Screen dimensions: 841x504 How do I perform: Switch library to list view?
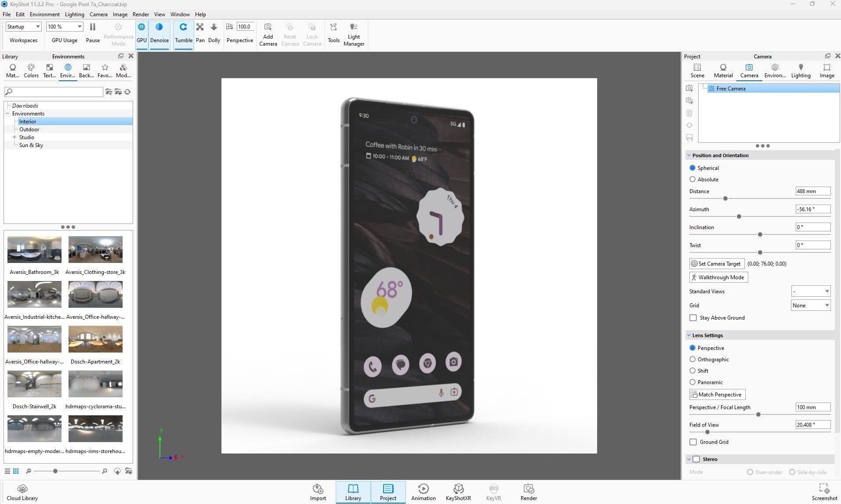coord(7,471)
